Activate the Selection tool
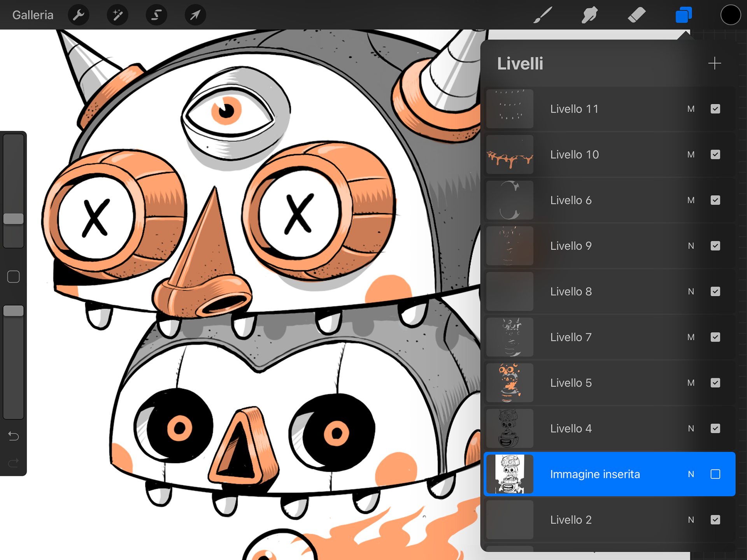747x560 pixels. [x=156, y=15]
